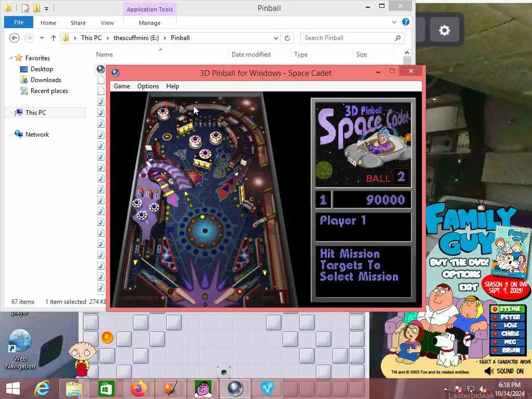The width and height of the screenshot is (532, 399).
Task: Open the recent locations dropdown arrow
Action: point(42,38)
